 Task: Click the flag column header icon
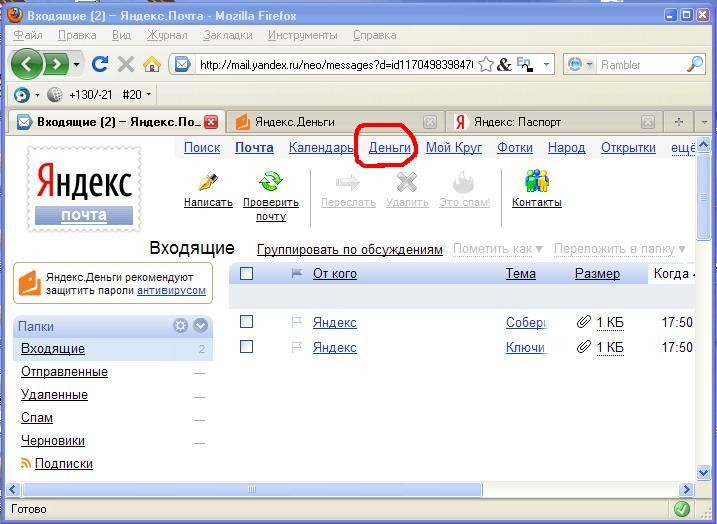(x=297, y=273)
